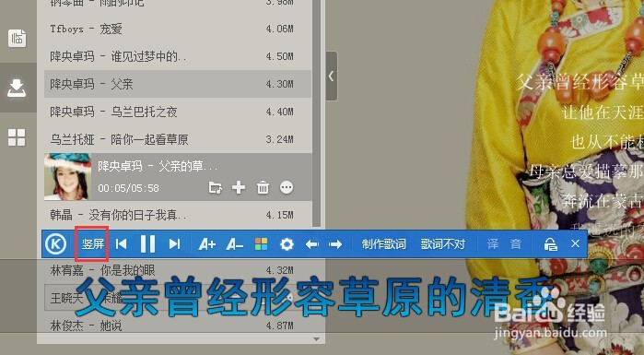The height and width of the screenshot is (355, 644).
Task: Click the album thumbnail of playing song
Action: (x=68, y=177)
